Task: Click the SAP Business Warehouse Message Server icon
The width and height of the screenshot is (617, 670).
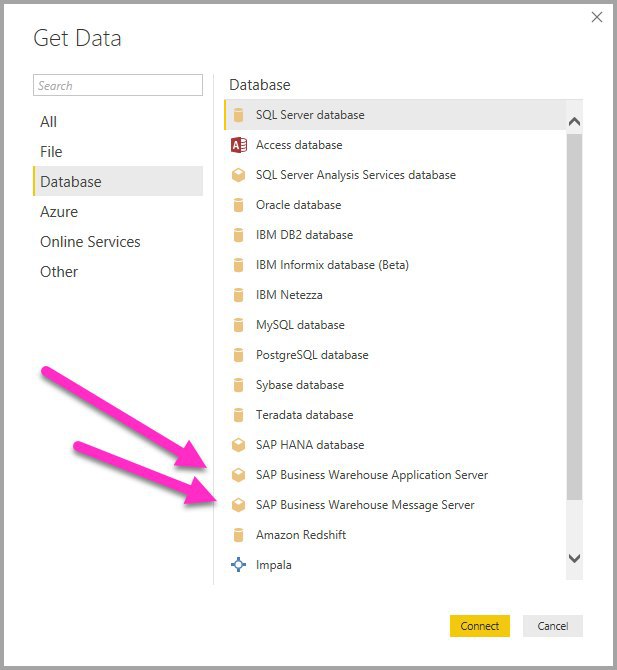Action: coord(238,505)
